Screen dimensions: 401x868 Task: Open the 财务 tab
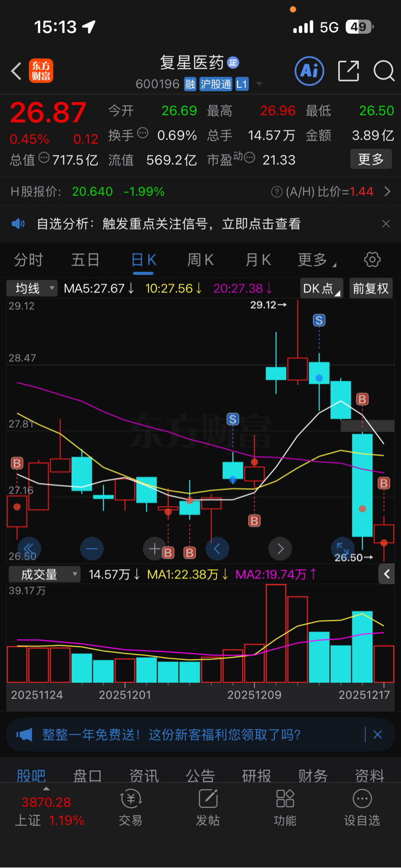313,776
